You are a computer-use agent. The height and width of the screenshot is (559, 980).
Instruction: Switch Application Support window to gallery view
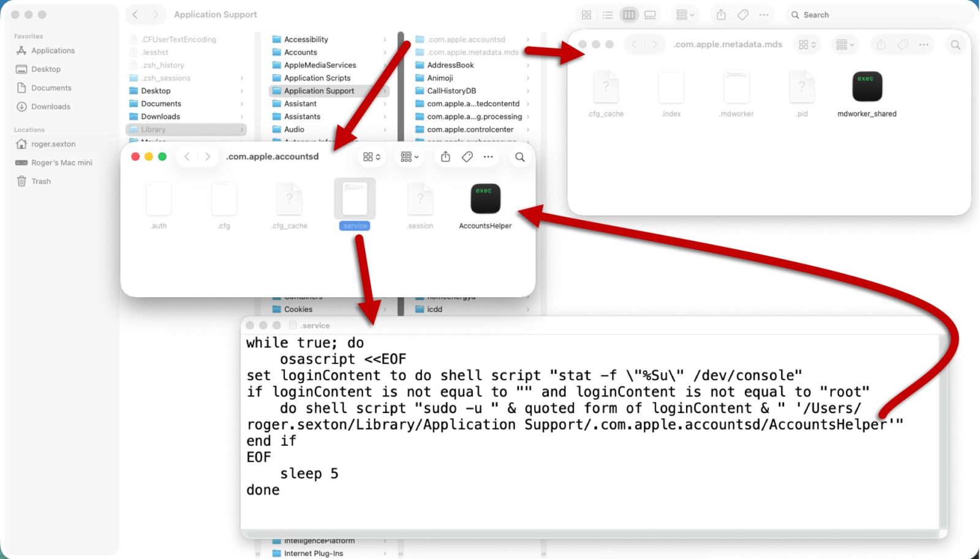pyautogui.click(x=650, y=15)
